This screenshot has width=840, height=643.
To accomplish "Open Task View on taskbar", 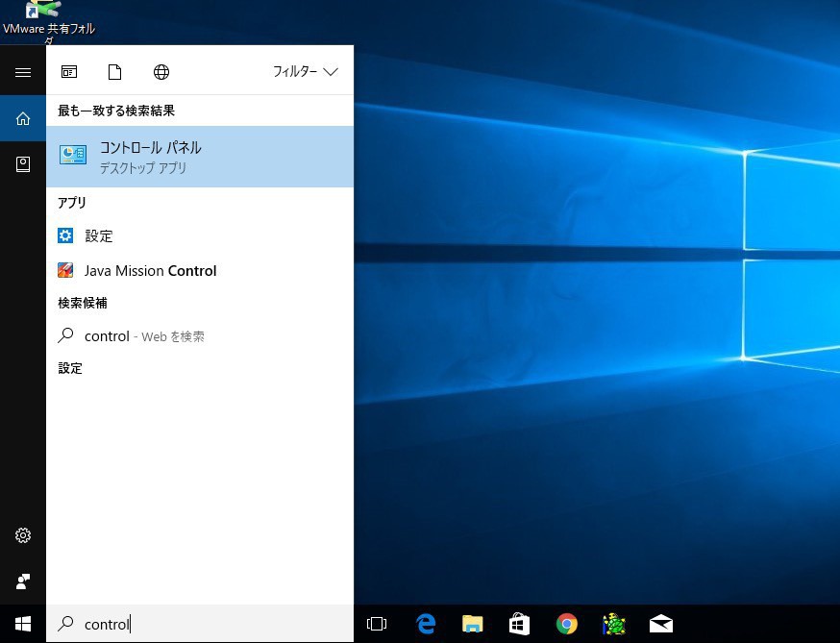I will tap(377, 624).
